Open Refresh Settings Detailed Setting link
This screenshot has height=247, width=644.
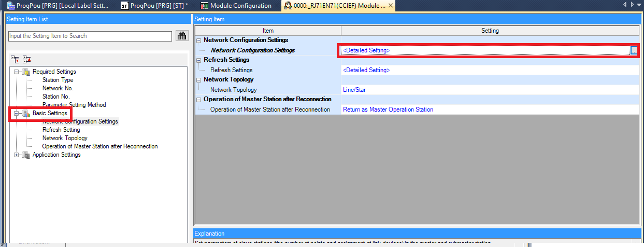coord(366,70)
